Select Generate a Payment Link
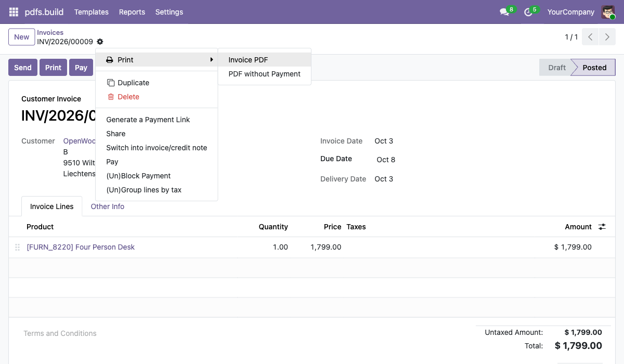This screenshot has height=364, width=624. pyautogui.click(x=157, y=120)
